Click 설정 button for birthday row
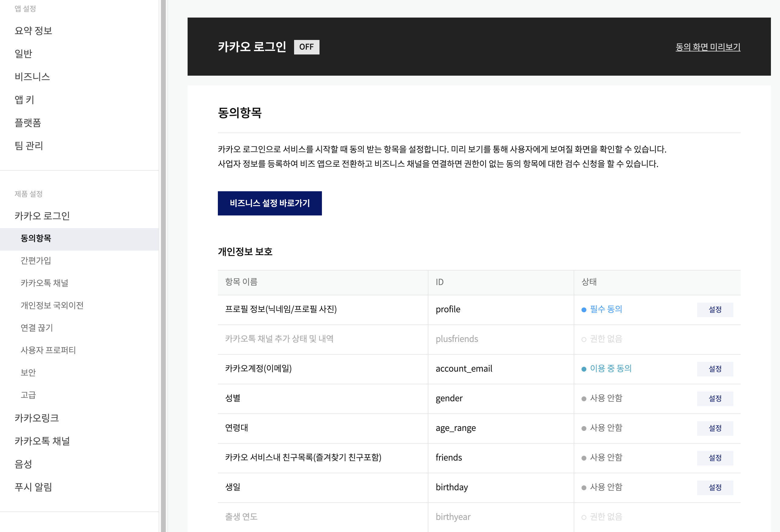Viewport: 780px width, 532px height. click(715, 487)
